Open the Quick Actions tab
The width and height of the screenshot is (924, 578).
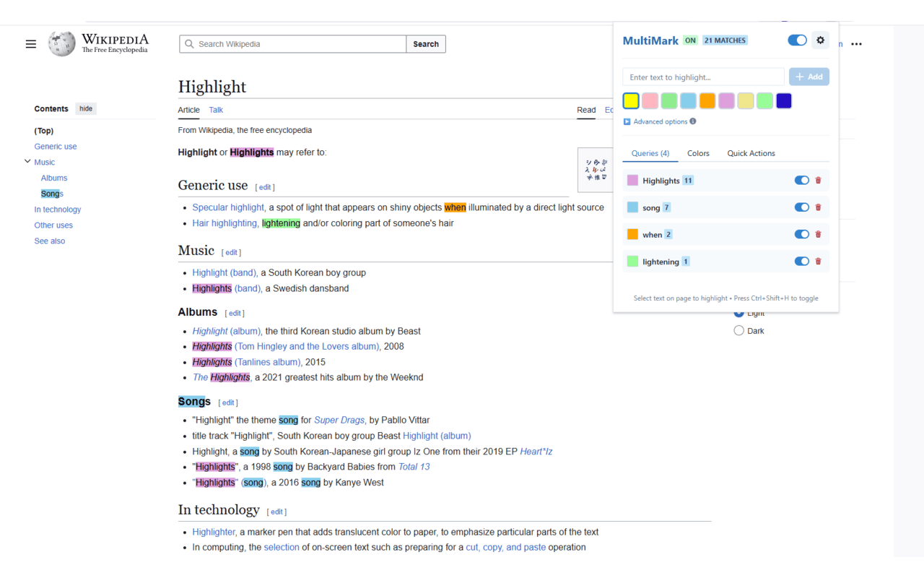(x=751, y=153)
